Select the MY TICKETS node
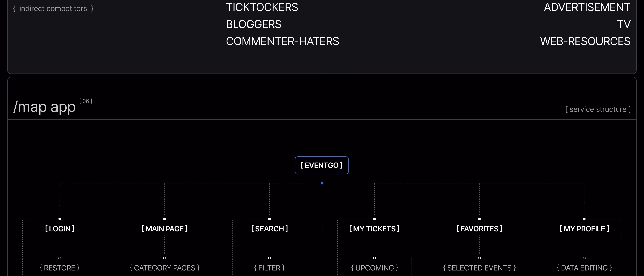Viewport: 644px width, 276px height. tap(374, 229)
